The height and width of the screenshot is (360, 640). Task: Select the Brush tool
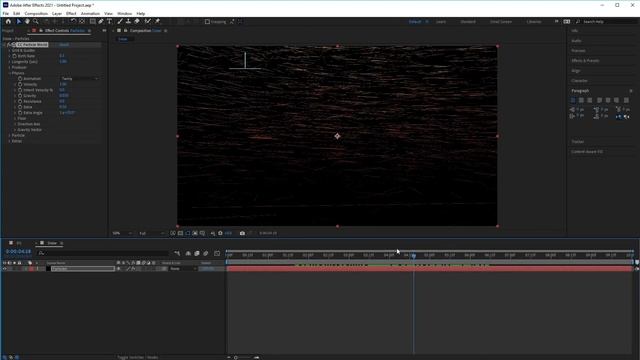pos(120,21)
